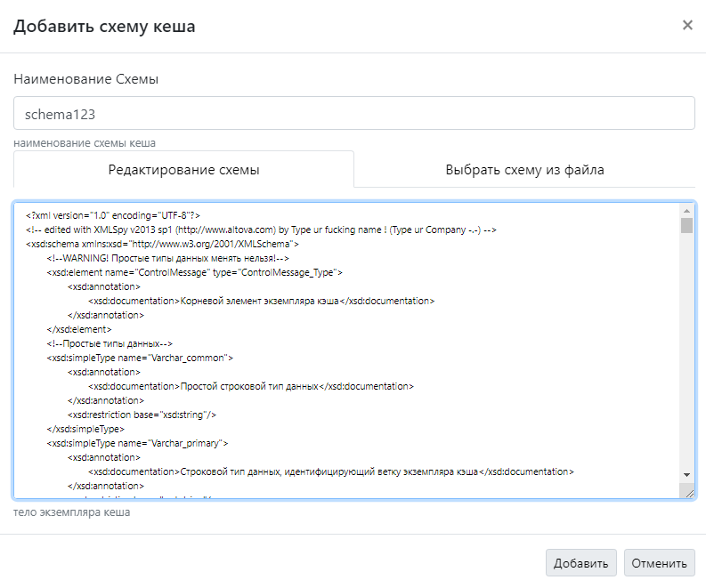Click the help text тело экземпляра кеша
Screen dimensions: 706x588
(72, 512)
